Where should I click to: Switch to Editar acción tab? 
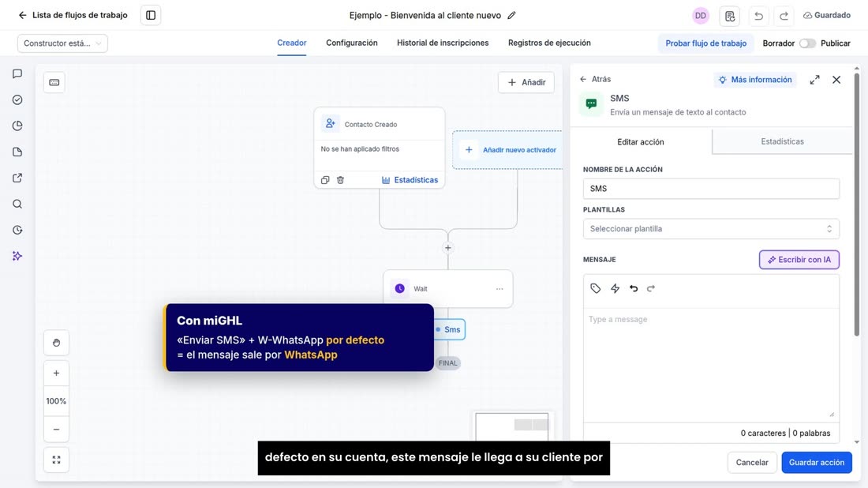coord(641,142)
